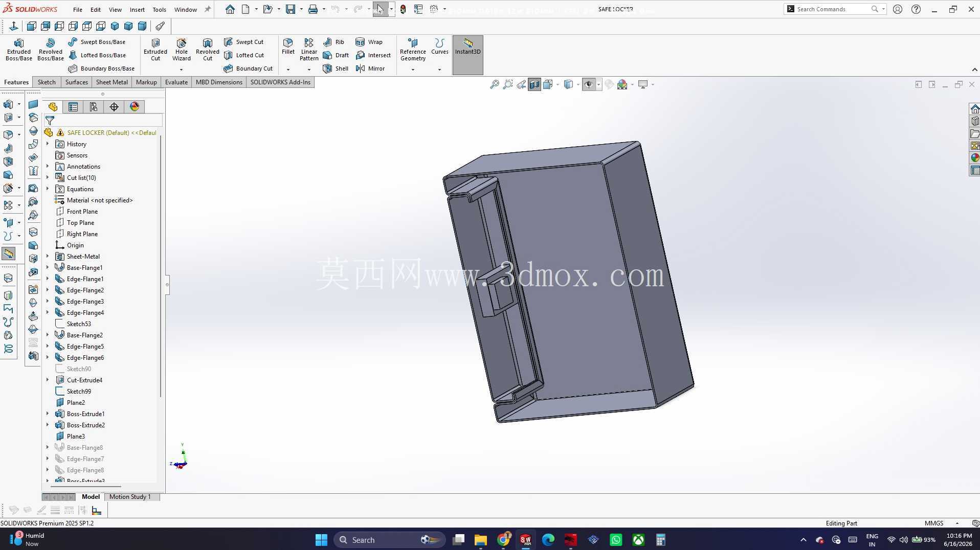Click the Lofted Cut tool
The width and height of the screenshot is (980, 550).
click(244, 55)
